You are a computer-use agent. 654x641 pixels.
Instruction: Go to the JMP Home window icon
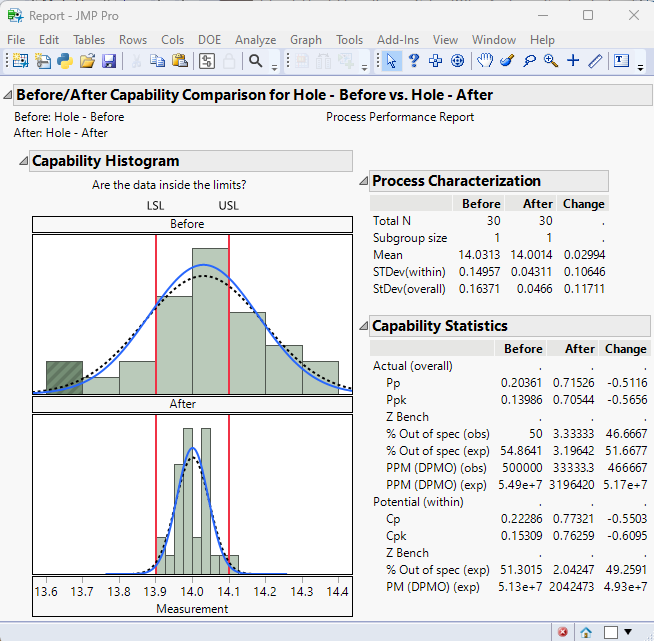(x=586, y=631)
